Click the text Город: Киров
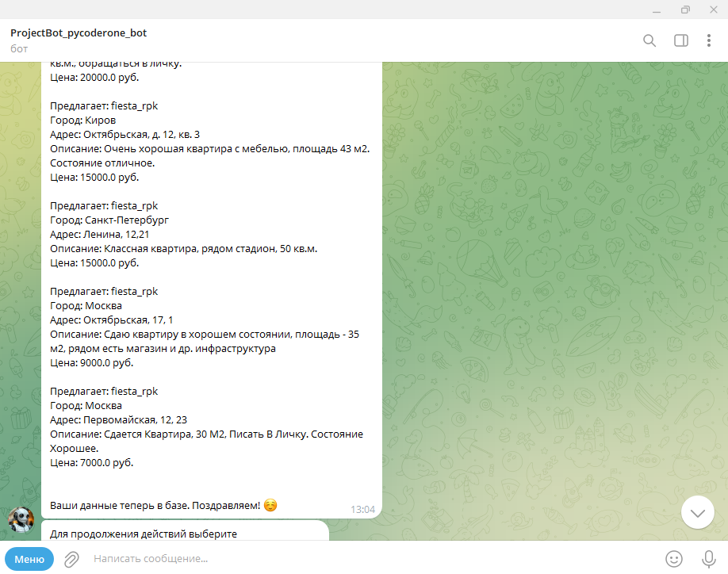Image resolution: width=728 pixels, height=574 pixels. point(82,121)
